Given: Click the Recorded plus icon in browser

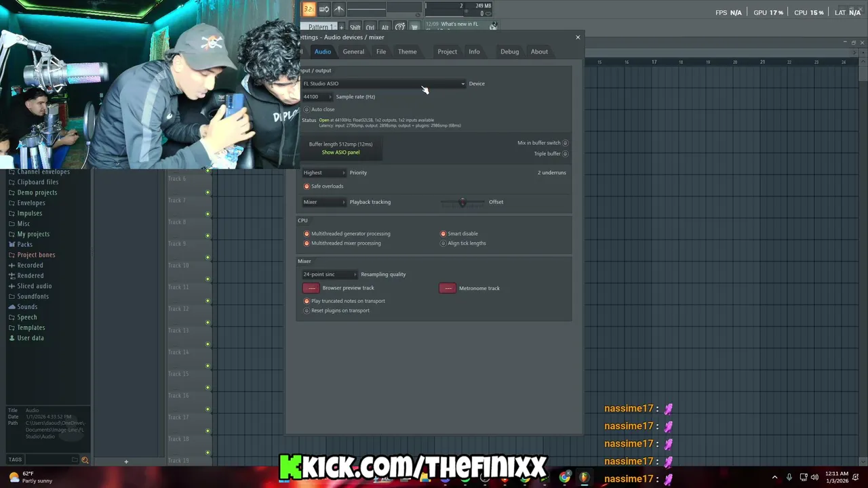Looking at the screenshot, I should (12, 266).
